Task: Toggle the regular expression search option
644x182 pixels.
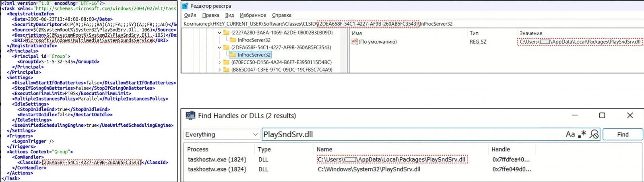Action: [x=582, y=134]
